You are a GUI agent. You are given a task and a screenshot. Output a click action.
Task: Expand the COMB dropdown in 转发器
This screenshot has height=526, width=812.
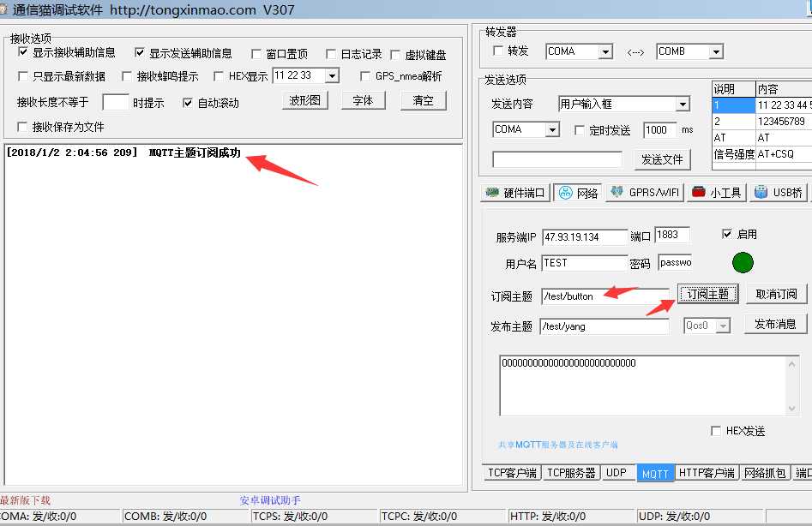click(x=716, y=51)
